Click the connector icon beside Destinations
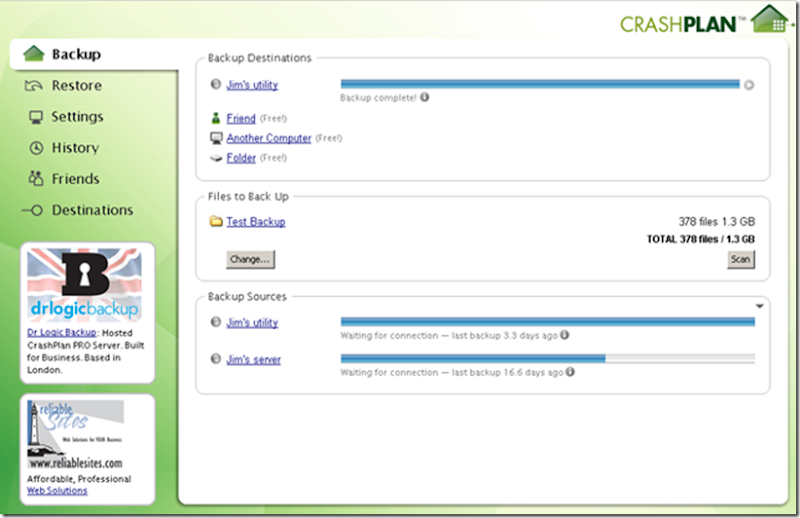 (32, 210)
